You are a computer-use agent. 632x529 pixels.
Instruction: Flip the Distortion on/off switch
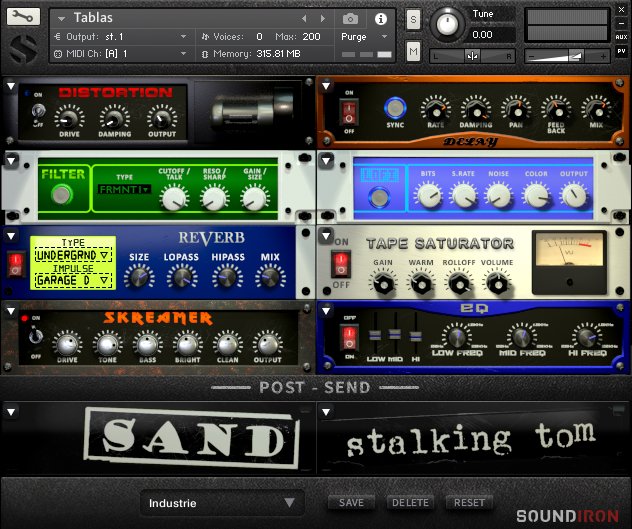point(38,110)
